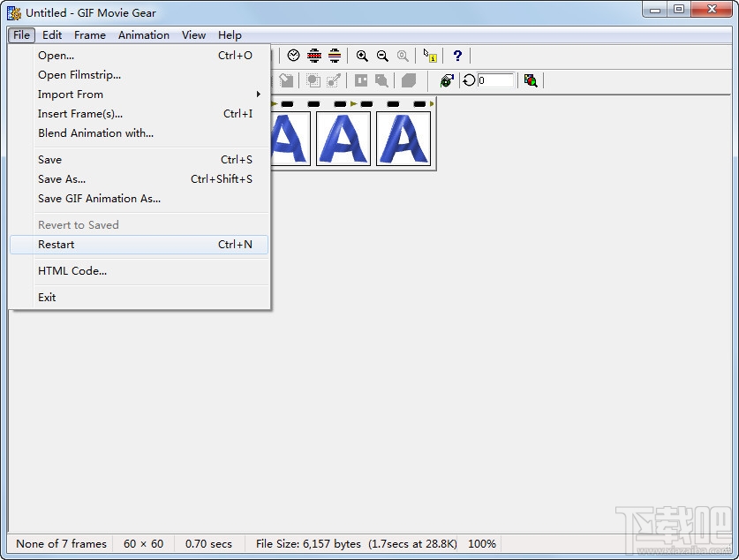Image resolution: width=739 pixels, height=560 pixels.
Task: Open the animation optimize tool icon
Action: pos(447,80)
